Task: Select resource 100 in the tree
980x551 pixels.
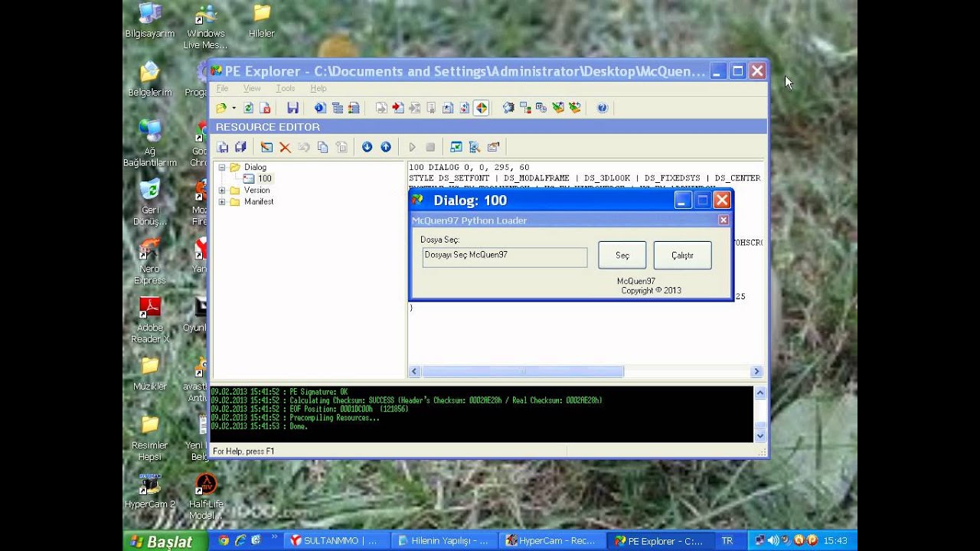Action: click(264, 178)
